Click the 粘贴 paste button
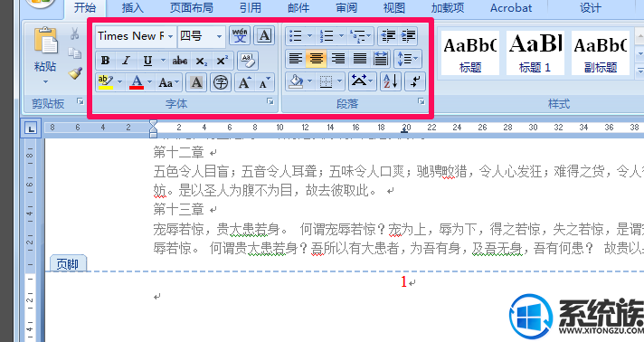The width and height of the screenshot is (644, 342). 45,54
